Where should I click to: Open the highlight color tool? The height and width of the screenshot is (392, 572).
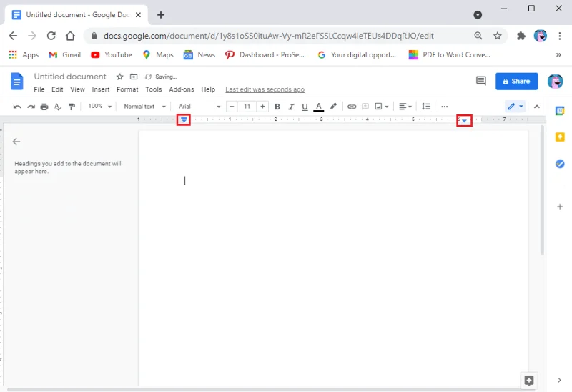(333, 106)
